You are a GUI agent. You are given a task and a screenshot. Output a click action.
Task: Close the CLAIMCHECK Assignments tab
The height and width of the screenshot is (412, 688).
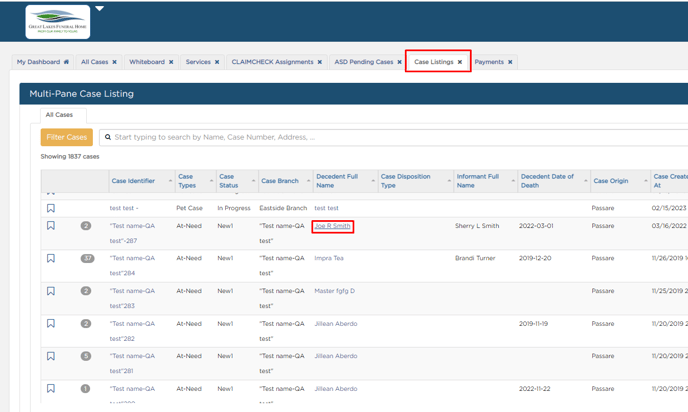click(320, 62)
